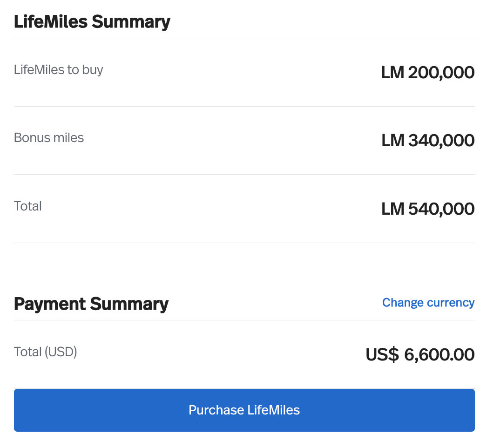Click the Total (USD) label
This screenshot has width=487, height=448.
pos(45,352)
